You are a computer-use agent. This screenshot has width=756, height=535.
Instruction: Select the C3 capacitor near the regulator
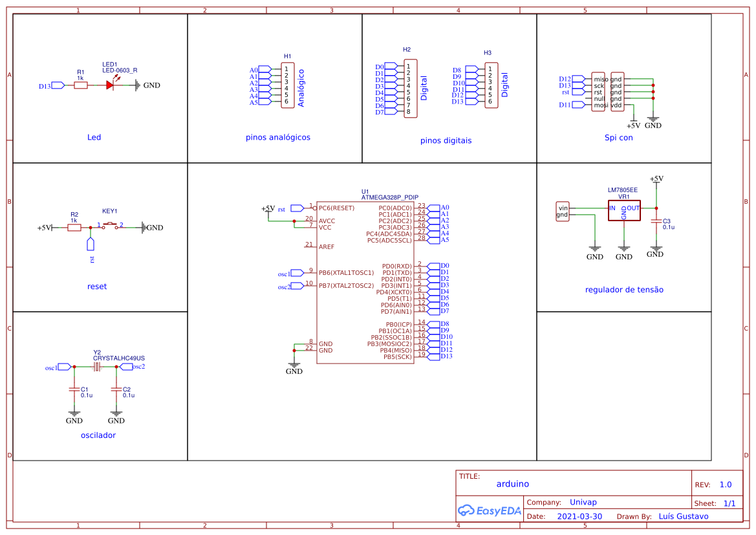pyautogui.click(x=656, y=222)
